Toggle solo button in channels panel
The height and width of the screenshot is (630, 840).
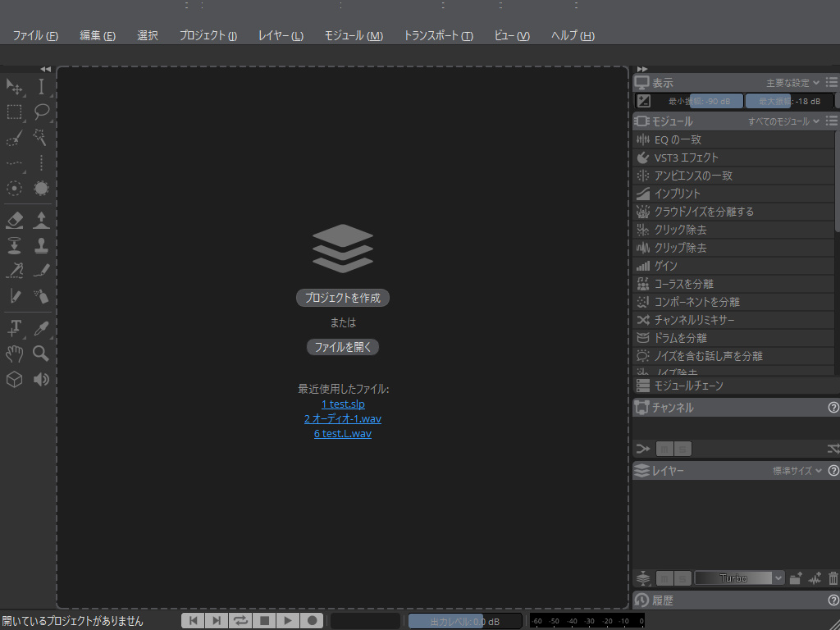pyautogui.click(x=682, y=449)
